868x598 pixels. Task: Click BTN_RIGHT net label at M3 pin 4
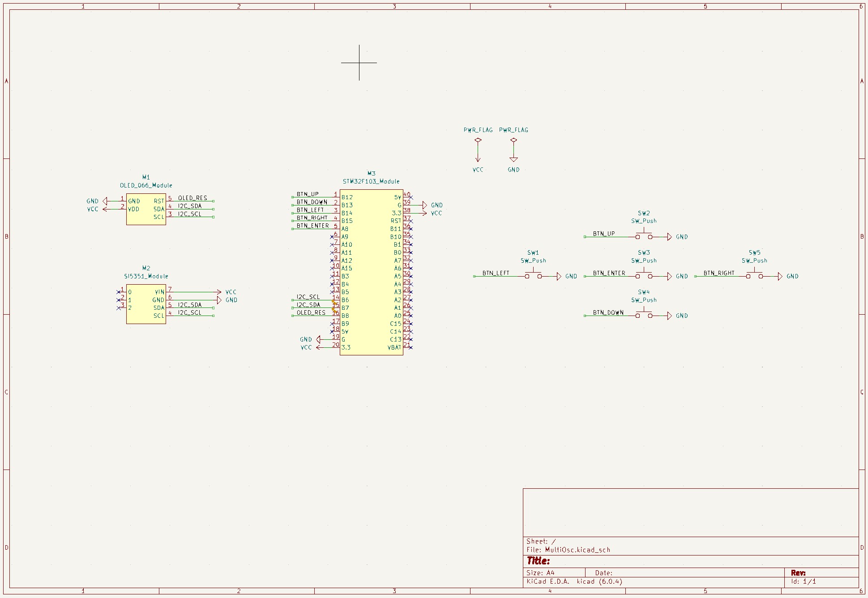click(x=312, y=218)
